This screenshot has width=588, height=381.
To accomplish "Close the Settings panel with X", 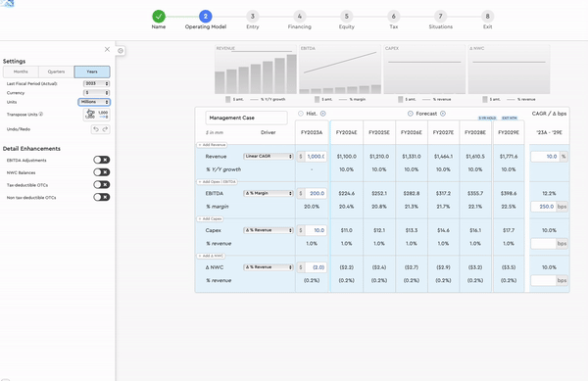I will [x=107, y=49].
